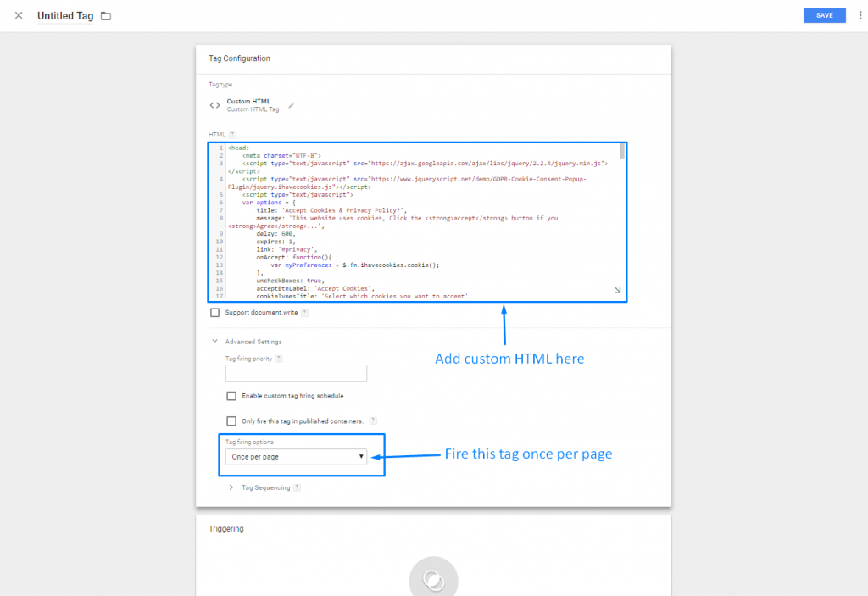Enable Support document.write
The height and width of the screenshot is (596, 868).
(214, 312)
